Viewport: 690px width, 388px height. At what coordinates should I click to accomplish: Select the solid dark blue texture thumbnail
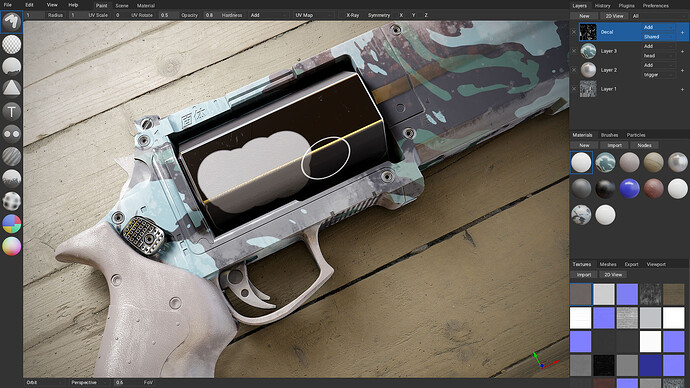click(650, 365)
